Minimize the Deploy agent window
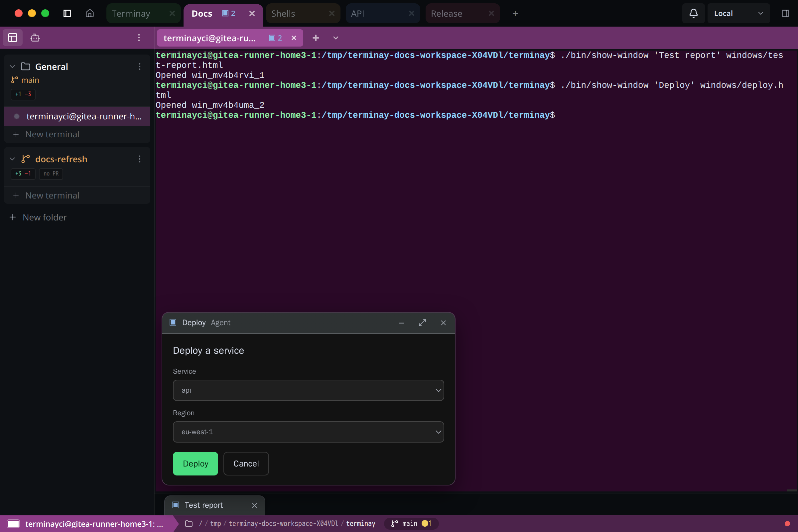Viewport: 798px width, 532px height. [401, 323]
